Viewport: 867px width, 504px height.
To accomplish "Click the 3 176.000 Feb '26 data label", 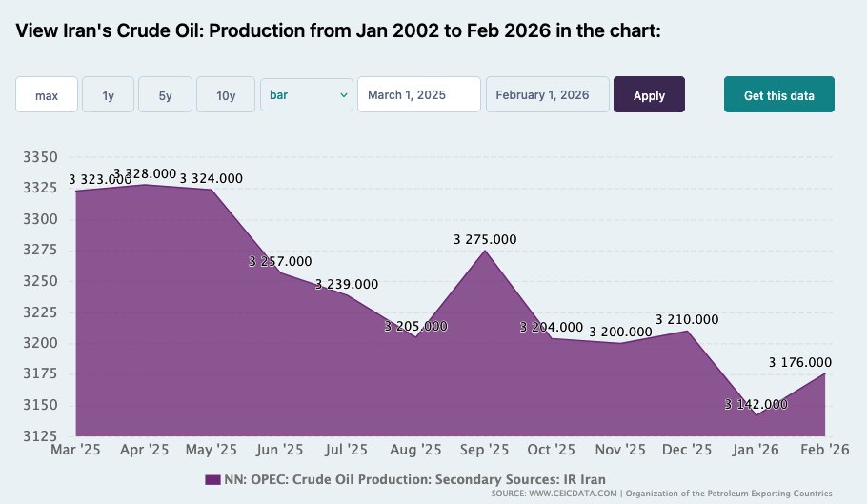I will click(x=800, y=362).
